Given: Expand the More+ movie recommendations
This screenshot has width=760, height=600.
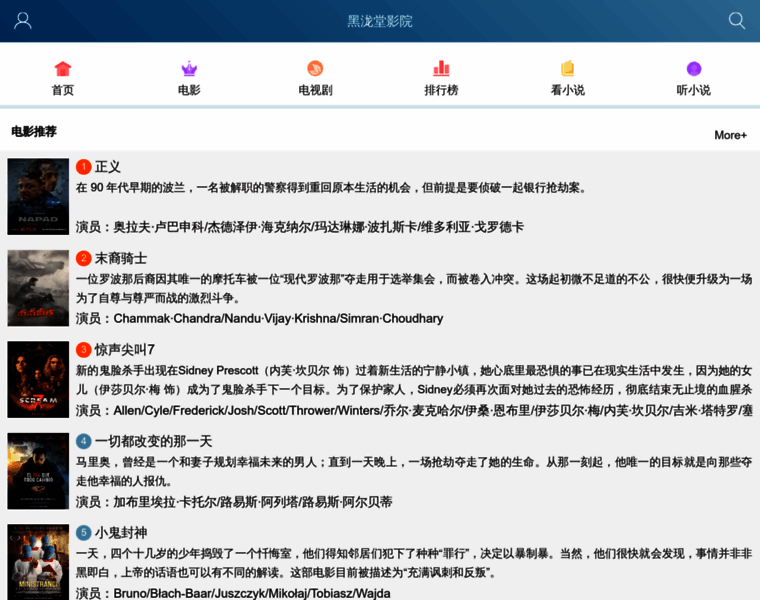Looking at the screenshot, I should [x=730, y=135].
